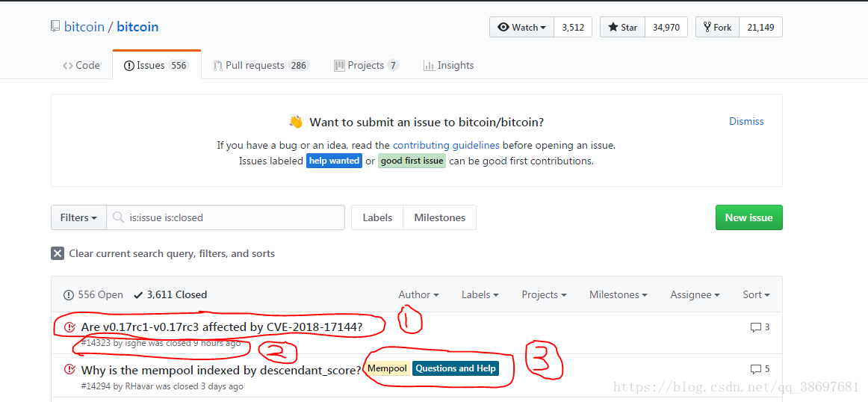868x402 pixels.
Task: Expand the Labels filter dropdown
Action: pyautogui.click(x=480, y=294)
